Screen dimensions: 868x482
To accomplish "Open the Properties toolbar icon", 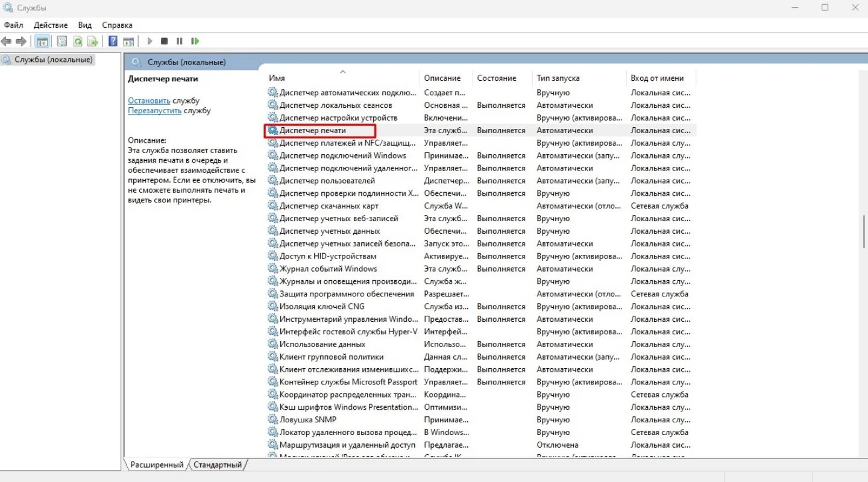I will (61, 41).
